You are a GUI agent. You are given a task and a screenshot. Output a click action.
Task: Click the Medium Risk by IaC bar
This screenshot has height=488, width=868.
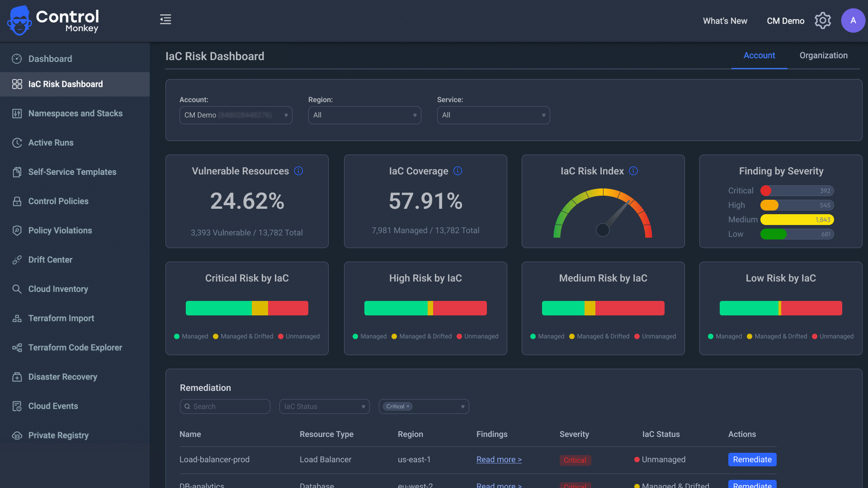[603, 308]
